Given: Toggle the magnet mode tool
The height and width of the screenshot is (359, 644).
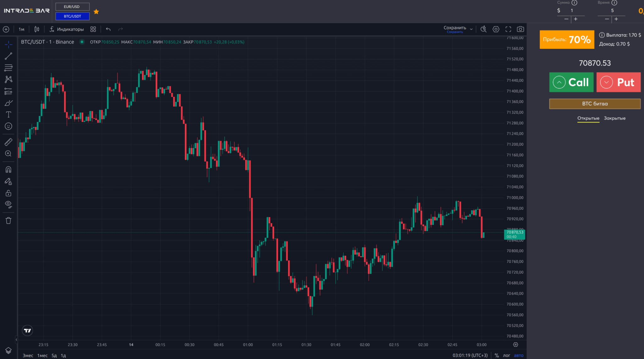Looking at the screenshot, I should coord(8,170).
